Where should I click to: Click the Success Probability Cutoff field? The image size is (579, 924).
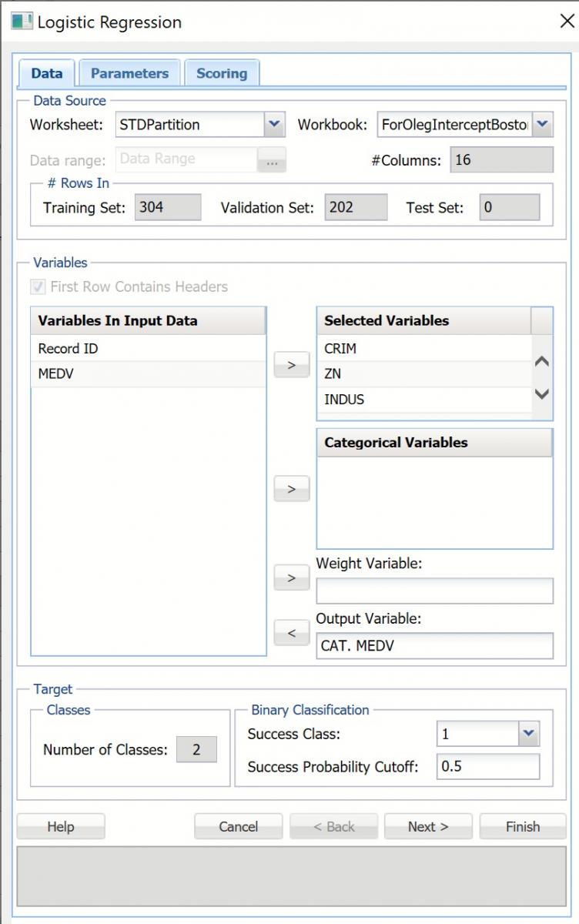(x=487, y=767)
